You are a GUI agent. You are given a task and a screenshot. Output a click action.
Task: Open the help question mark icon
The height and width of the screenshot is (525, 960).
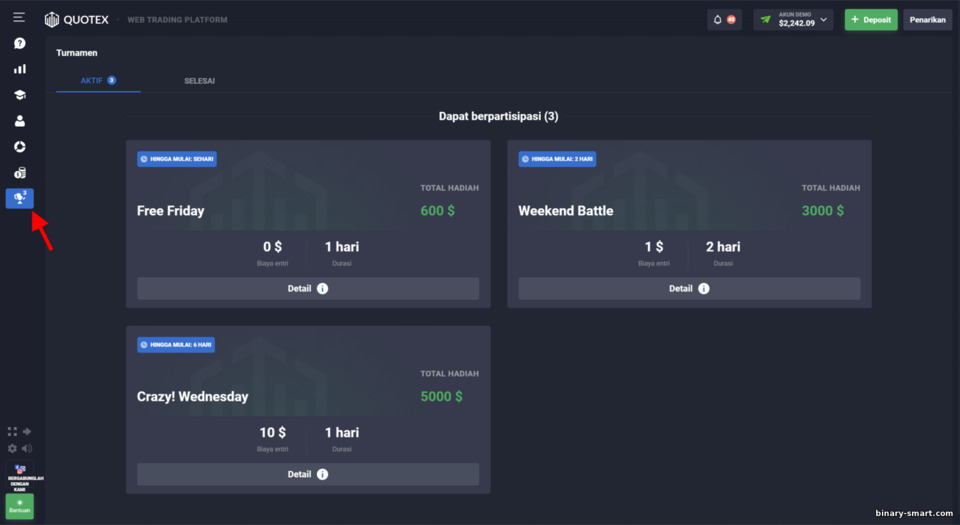tap(20, 43)
